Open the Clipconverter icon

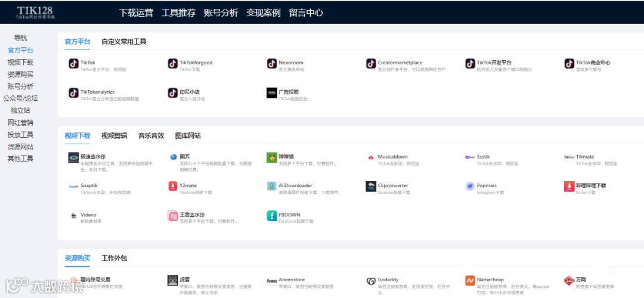click(x=371, y=187)
